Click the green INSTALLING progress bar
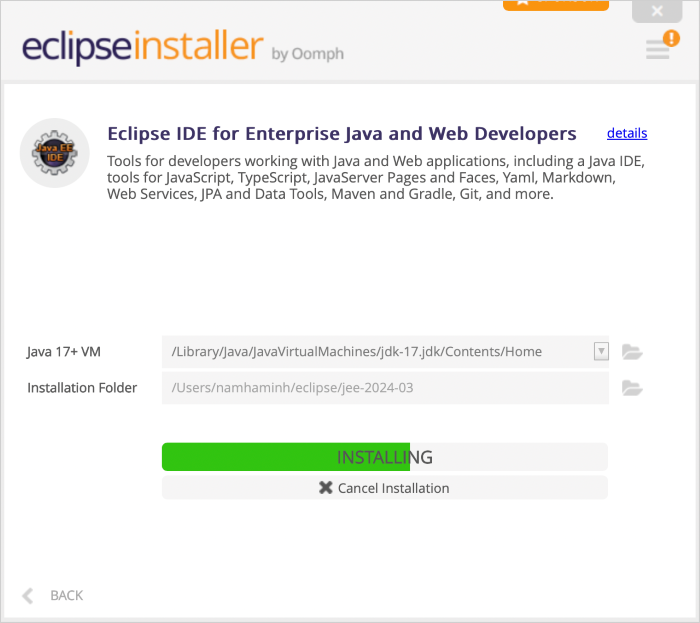 point(384,457)
